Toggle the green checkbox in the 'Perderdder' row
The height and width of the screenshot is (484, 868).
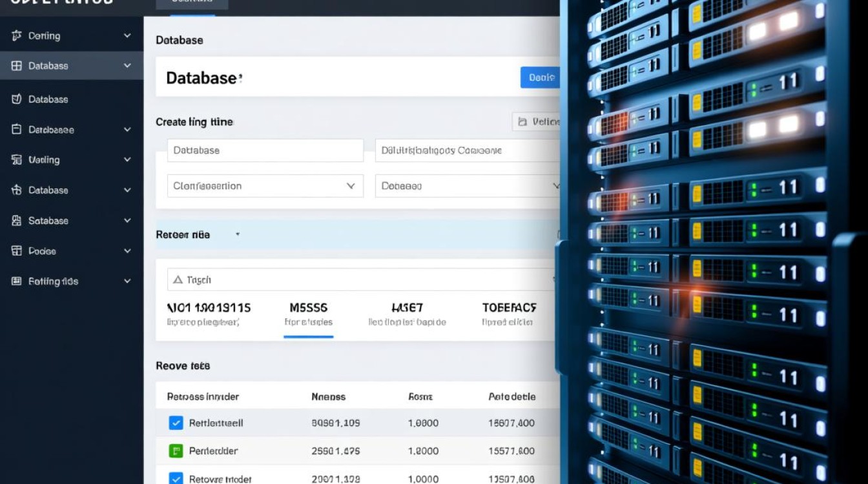click(176, 451)
